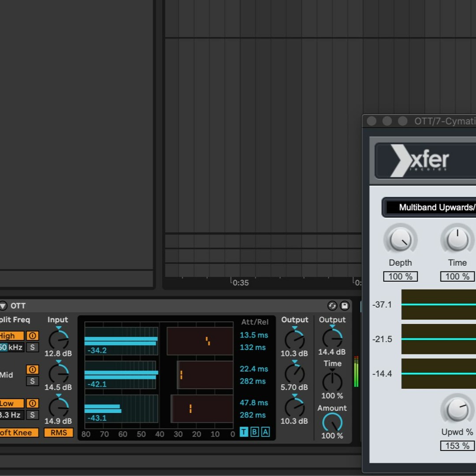Click the Mid band level meter -42.1
The height and width of the screenshot is (476, 476).
point(122,375)
